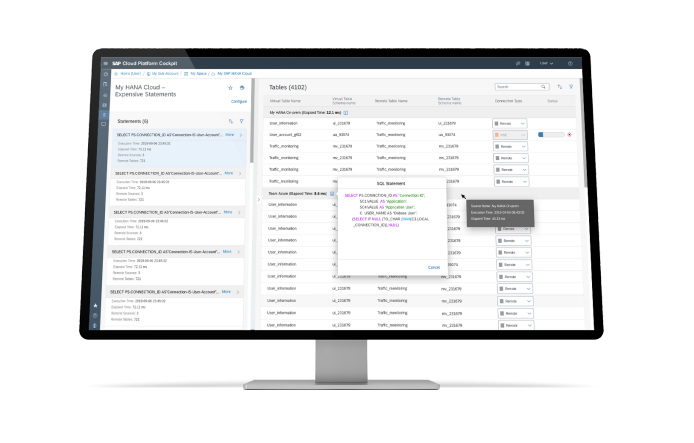Click the SAP logo in the header
The image size is (694, 443).
[116, 63]
